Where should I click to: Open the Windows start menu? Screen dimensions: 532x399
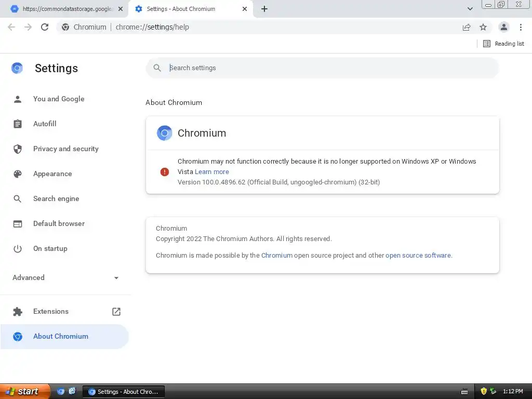25,391
